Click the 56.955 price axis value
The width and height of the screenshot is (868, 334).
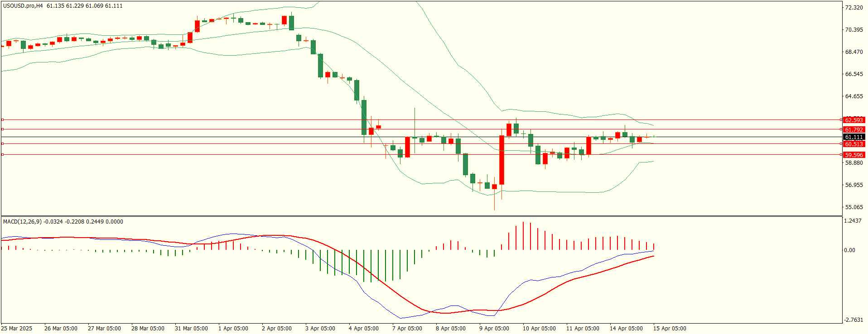(854, 185)
